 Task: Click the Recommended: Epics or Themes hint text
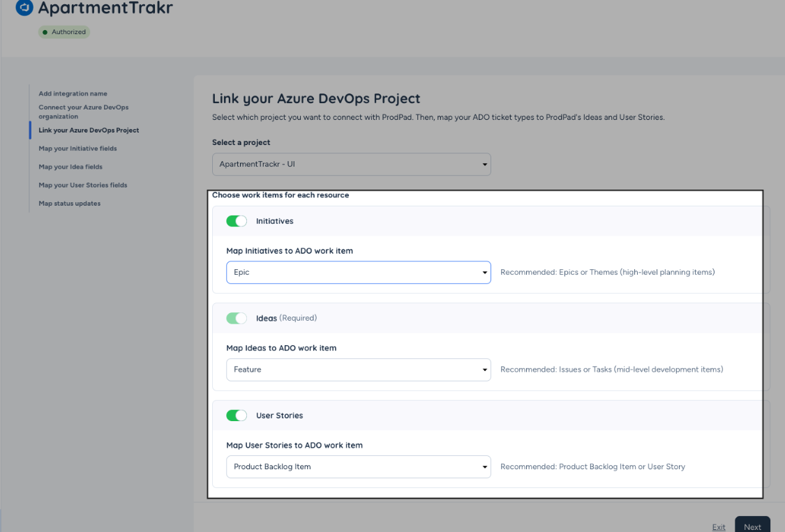click(607, 272)
